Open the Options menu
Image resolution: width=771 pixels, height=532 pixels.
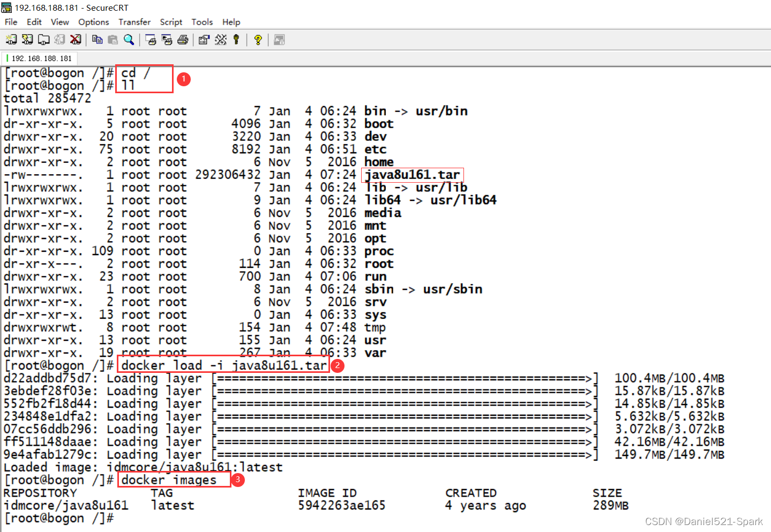coord(94,22)
